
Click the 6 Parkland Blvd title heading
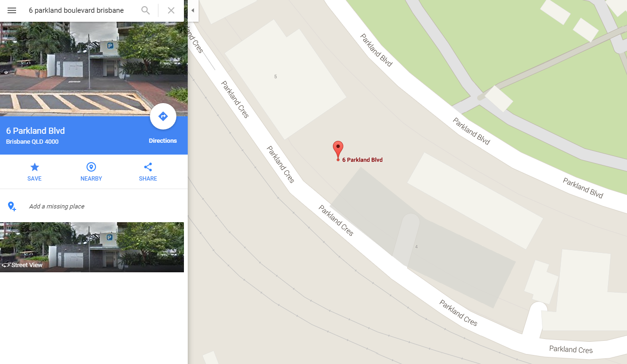tap(35, 131)
